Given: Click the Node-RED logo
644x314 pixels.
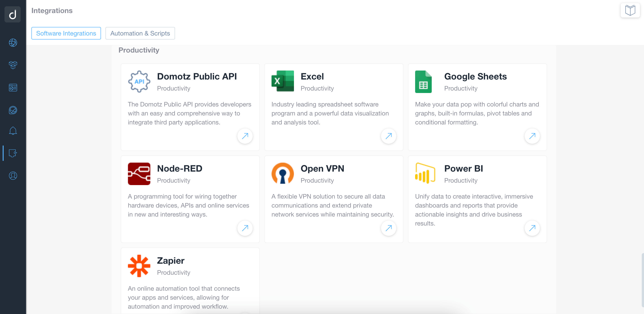Looking at the screenshot, I should [139, 174].
